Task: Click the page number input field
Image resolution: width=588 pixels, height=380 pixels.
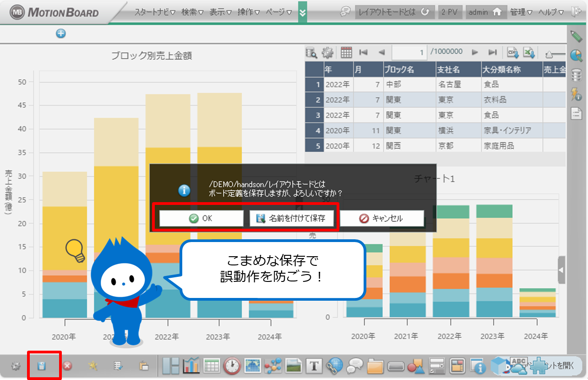Action: point(409,53)
